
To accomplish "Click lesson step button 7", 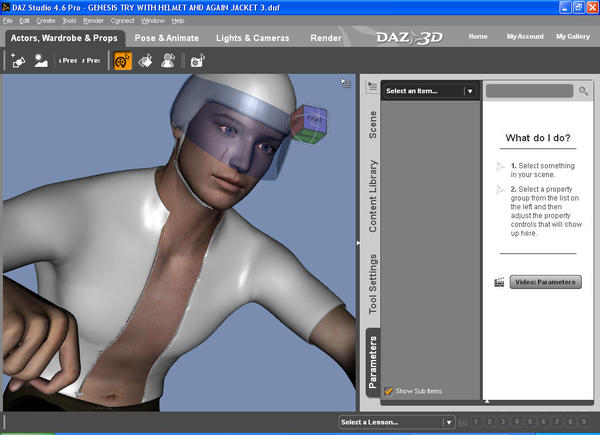I will (557, 422).
